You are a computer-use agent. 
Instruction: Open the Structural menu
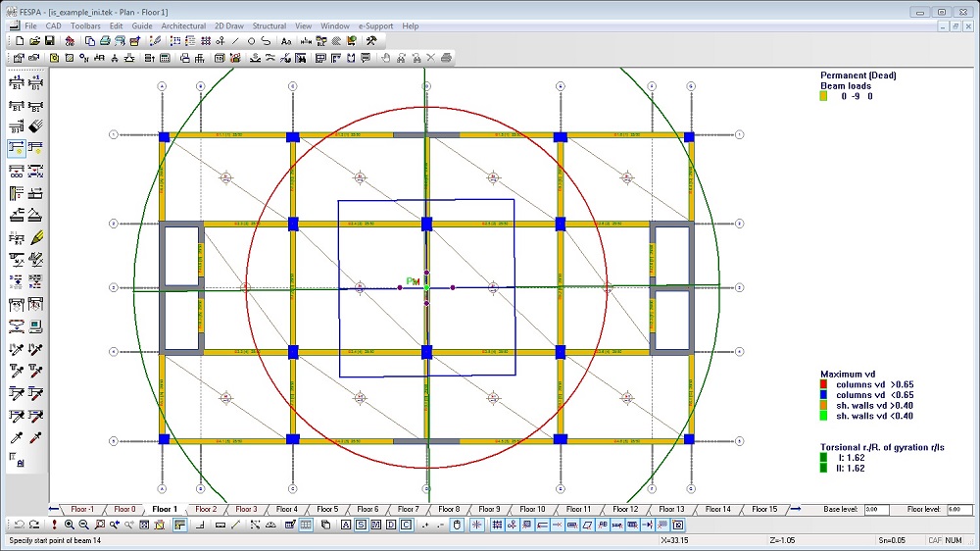coord(269,26)
